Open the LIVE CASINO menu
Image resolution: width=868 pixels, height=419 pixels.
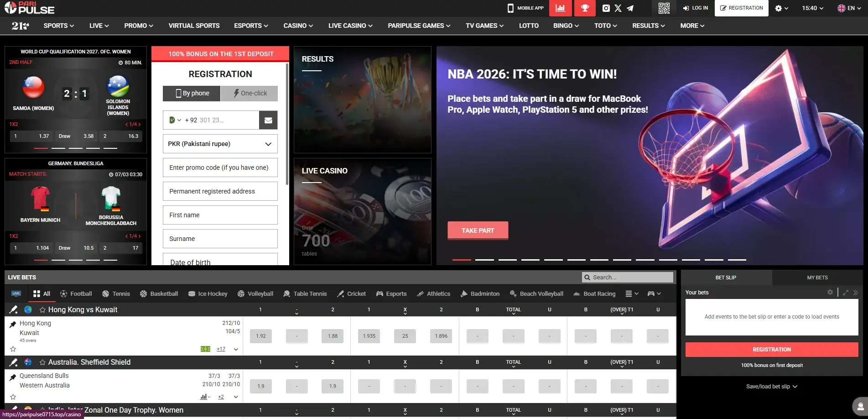pos(350,26)
